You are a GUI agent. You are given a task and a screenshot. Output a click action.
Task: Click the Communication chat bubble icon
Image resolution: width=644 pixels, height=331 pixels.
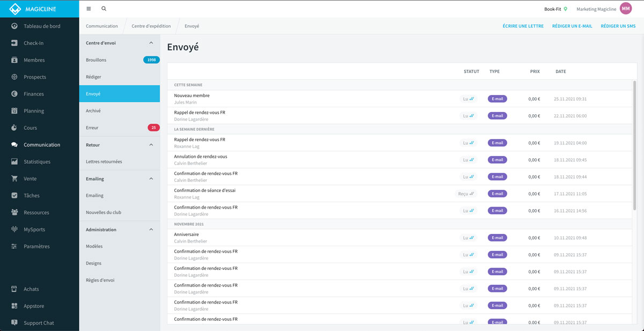pos(14,145)
